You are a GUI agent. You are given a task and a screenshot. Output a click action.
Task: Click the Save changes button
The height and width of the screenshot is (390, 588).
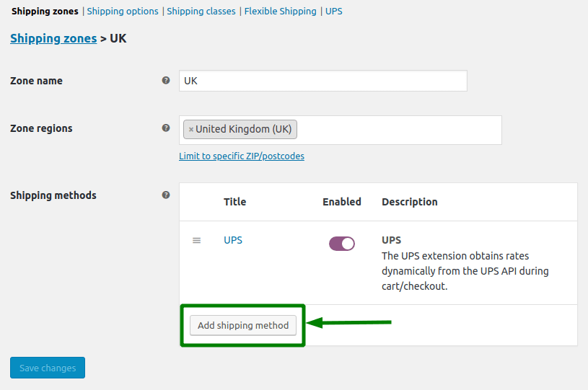pos(48,368)
